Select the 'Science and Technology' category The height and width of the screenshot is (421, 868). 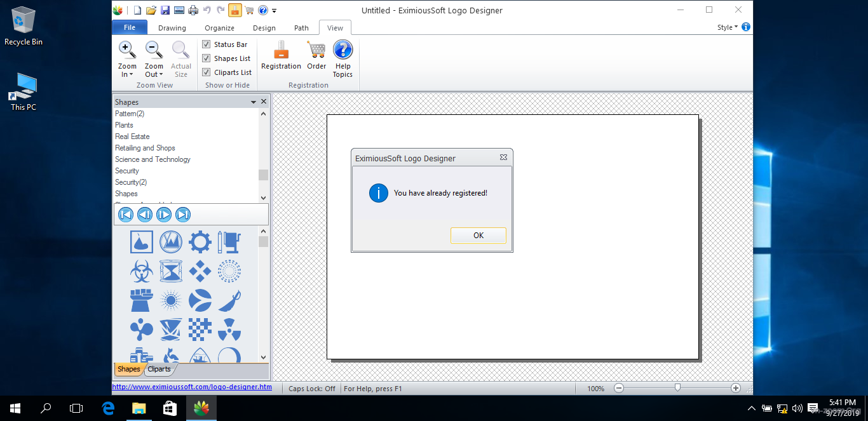[x=153, y=159]
